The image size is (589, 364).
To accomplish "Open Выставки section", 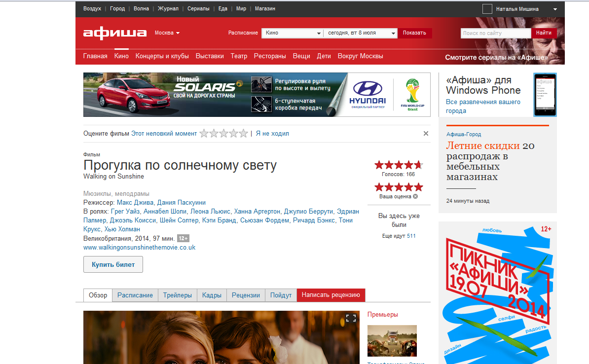I will (x=210, y=56).
